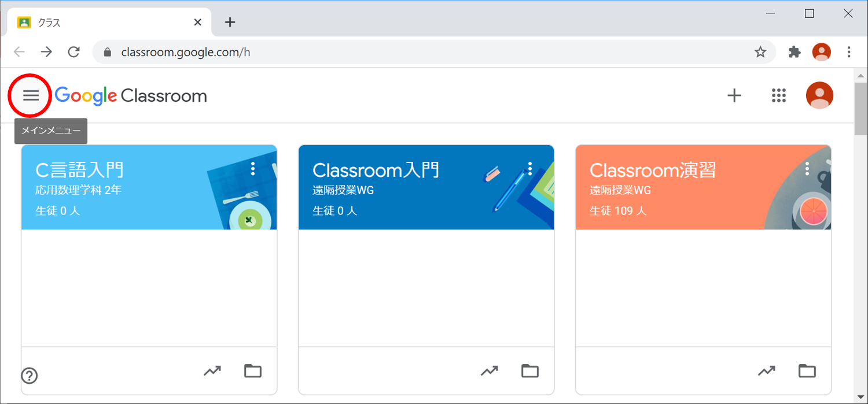Click the Google Classroom logo

pyautogui.click(x=131, y=96)
